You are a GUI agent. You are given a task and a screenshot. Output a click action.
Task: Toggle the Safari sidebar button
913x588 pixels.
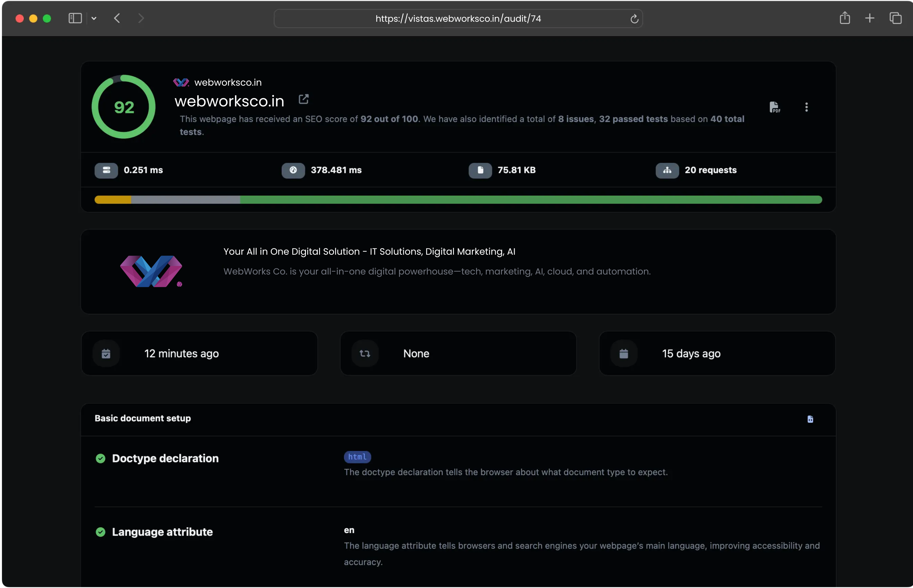coord(75,18)
